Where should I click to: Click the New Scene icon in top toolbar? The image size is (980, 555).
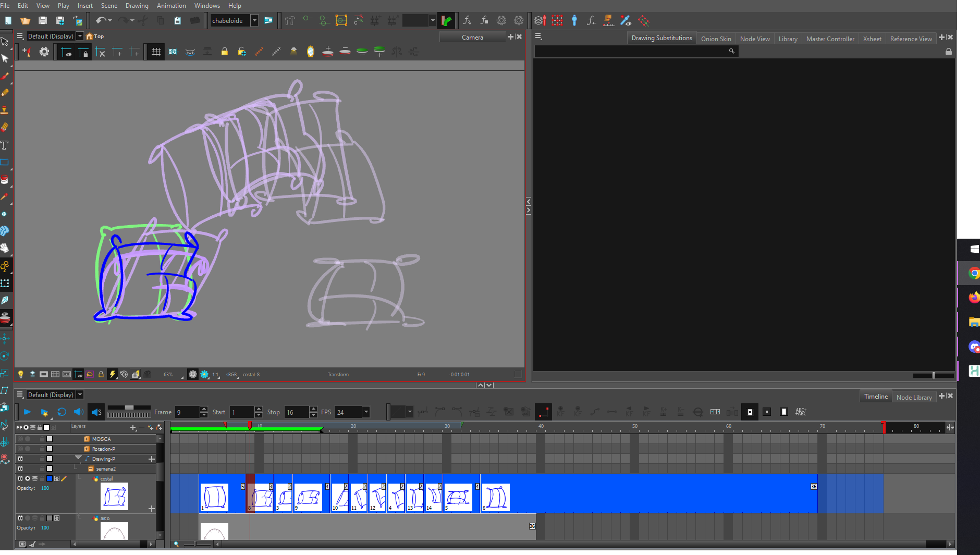[8, 21]
